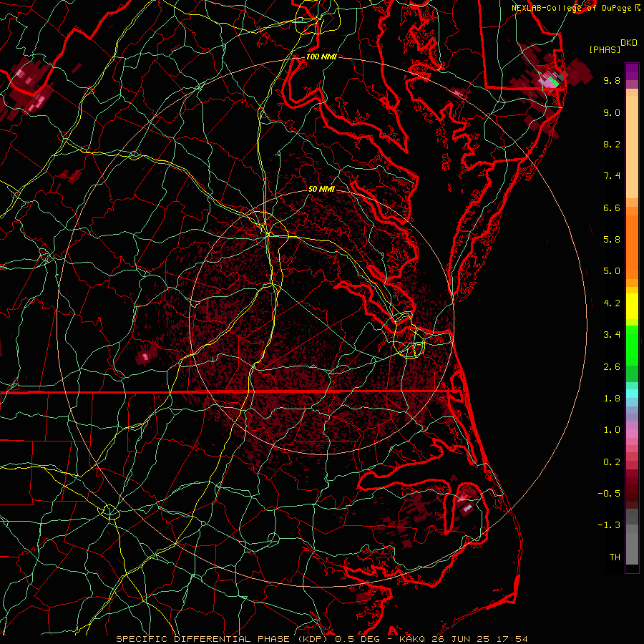Click the 5.8 legend value

[612, 240]
